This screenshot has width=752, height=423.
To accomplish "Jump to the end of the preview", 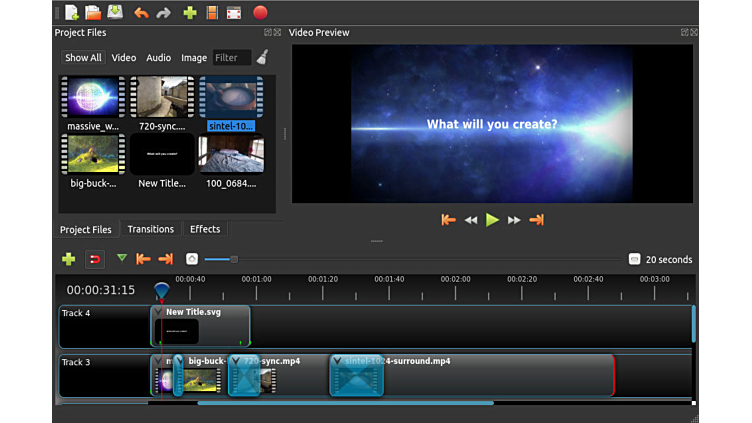I will tap(536, 220).
